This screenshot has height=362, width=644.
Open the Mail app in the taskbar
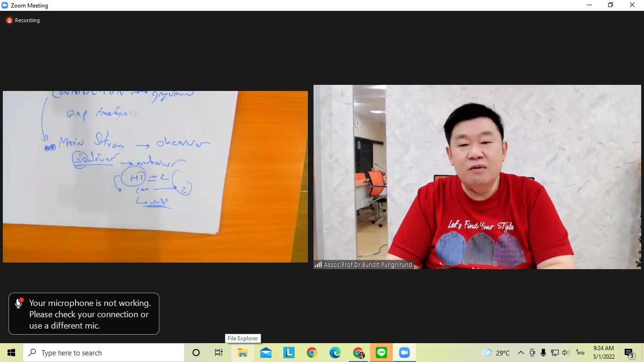(x=266, y=353)
